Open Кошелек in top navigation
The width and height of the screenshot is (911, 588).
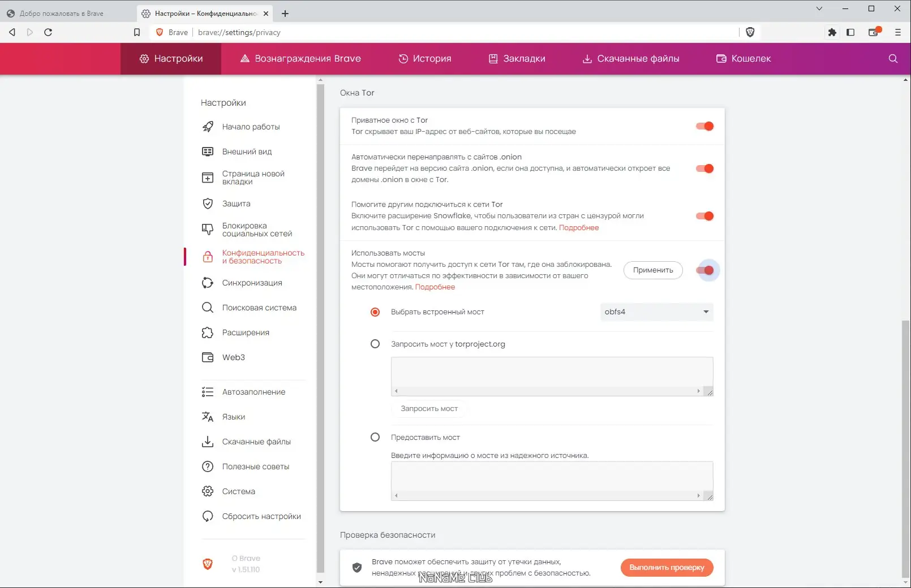(x=744, y=59)
